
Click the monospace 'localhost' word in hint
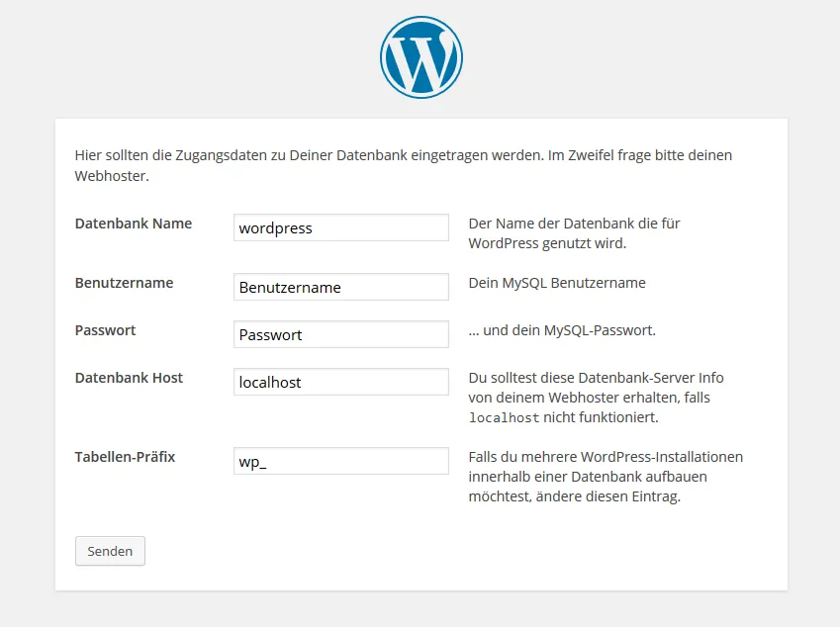505,418
